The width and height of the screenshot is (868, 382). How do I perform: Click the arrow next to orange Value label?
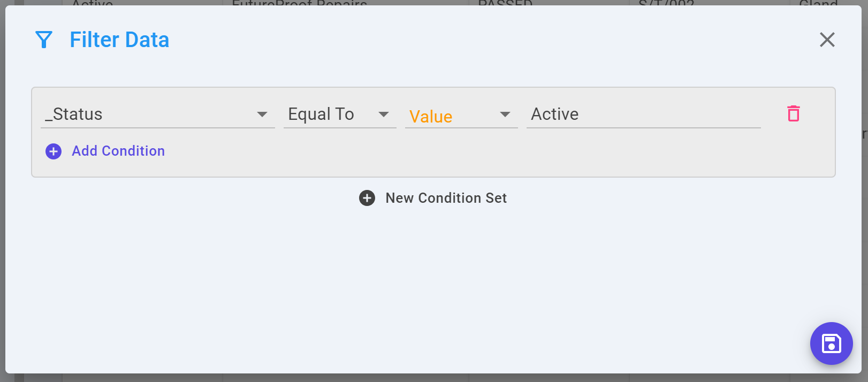point(505,114)
